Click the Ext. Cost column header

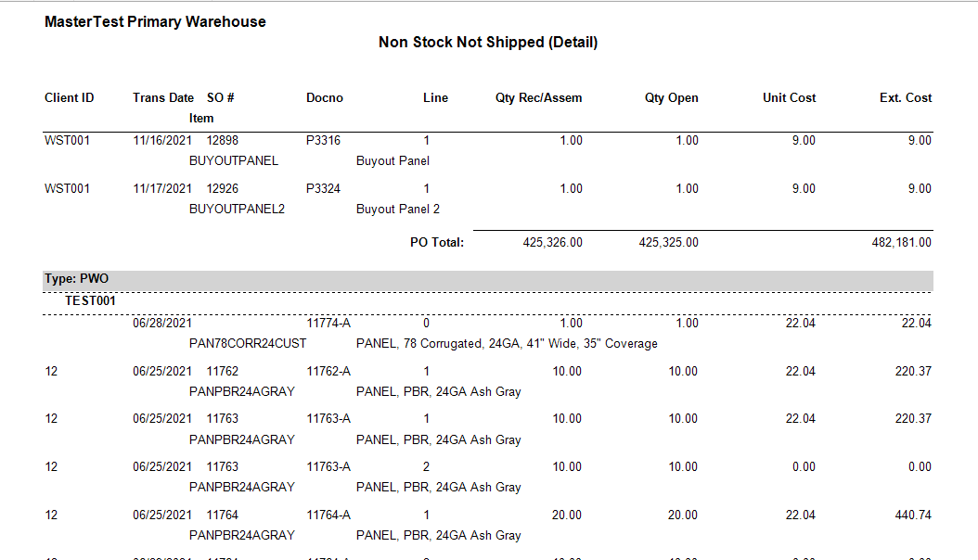coord(906,97)
